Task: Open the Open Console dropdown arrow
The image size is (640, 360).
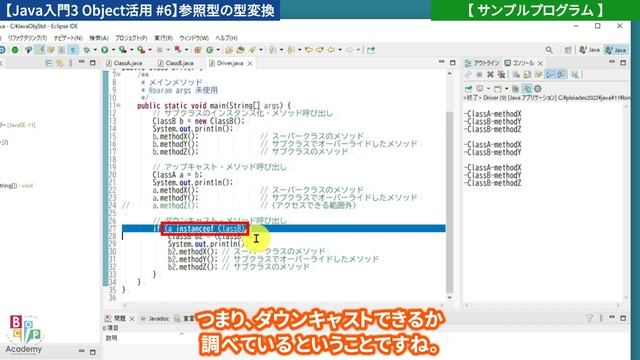Action: [507, 88]
